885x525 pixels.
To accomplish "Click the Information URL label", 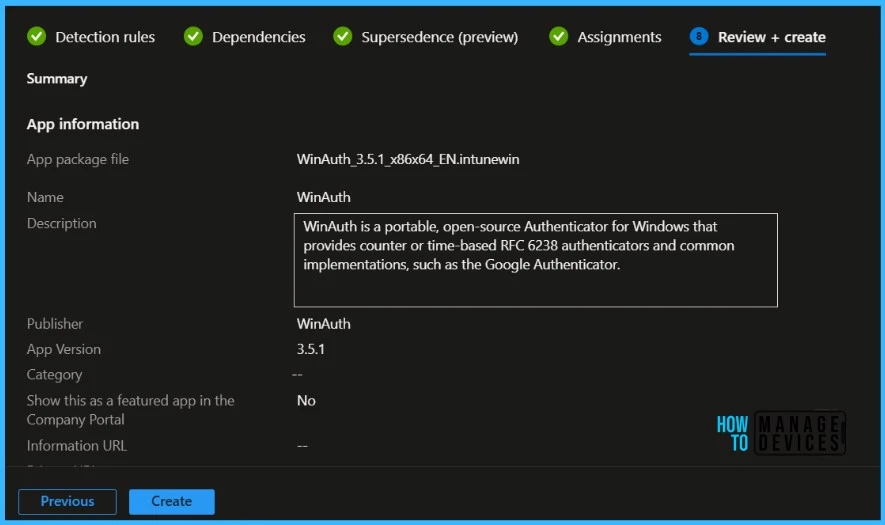I will pyautogui.click(x=77, y=445).
